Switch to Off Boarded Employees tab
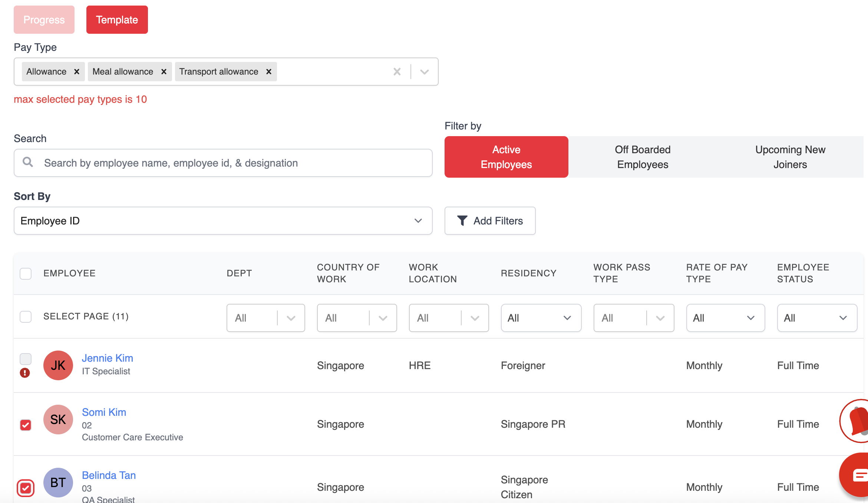The height and width of the screenshot is (503, 868). point(642,157)
